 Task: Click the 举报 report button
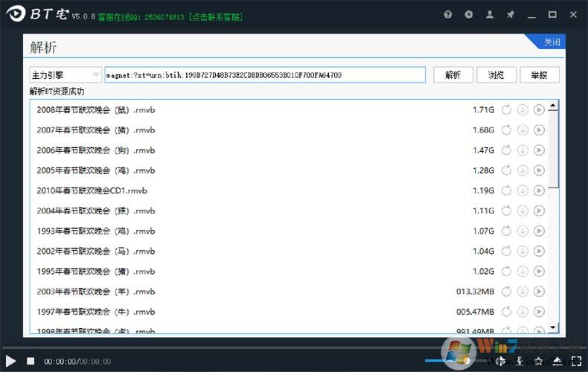click(540, 75)
